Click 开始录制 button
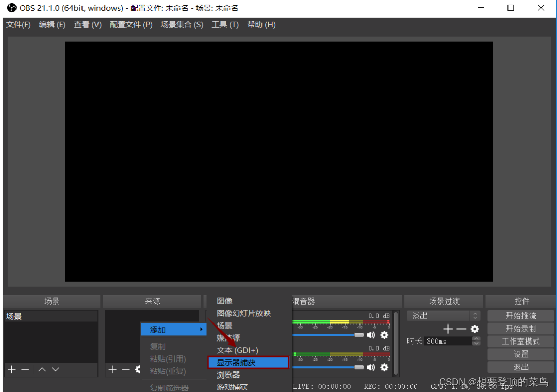 tap(521, 329)
